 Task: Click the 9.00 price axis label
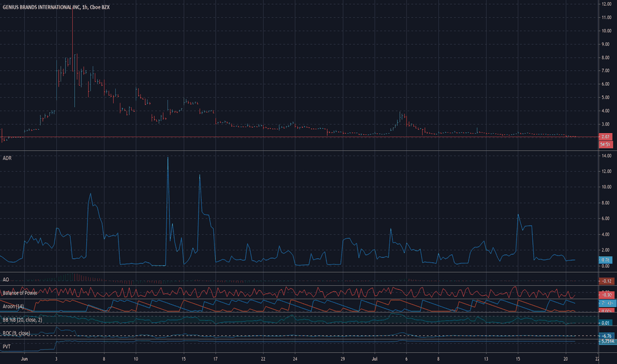[606, 44]
